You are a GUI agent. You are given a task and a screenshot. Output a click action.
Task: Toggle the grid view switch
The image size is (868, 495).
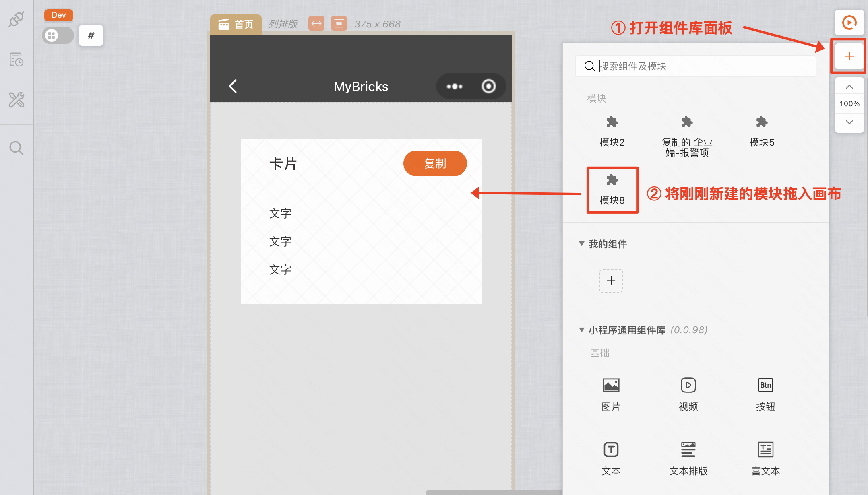58,35
